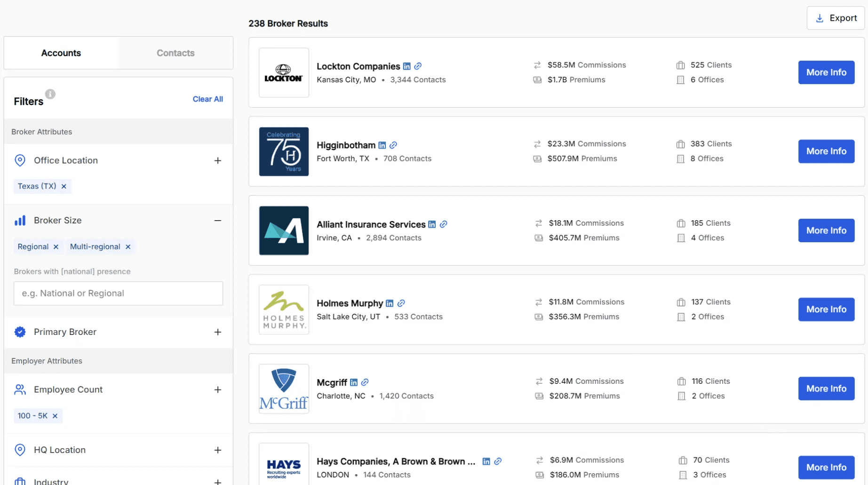This screenshot has width=868, height=485.
Task: Open Lockton Companies' LinkedIn profile icon
Action: (x=407, y=66)
